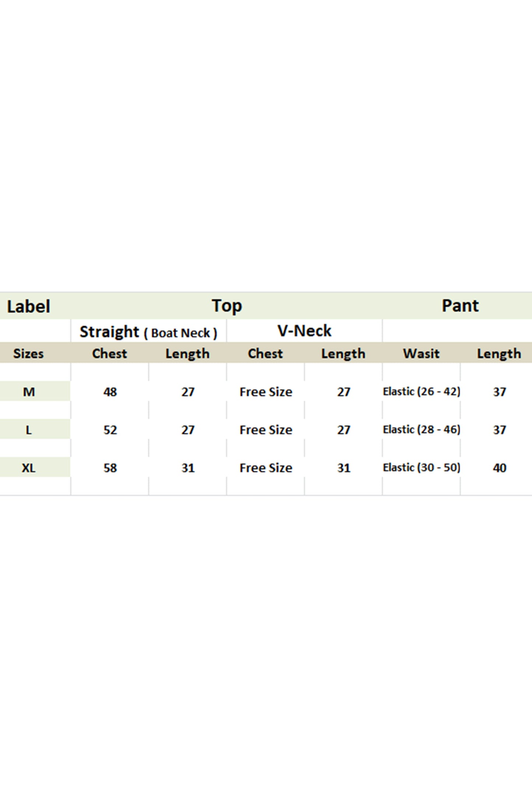Click the Straight (Boat Neck) subheading
The height and width of the screenshot is (798, 532).
148,332
